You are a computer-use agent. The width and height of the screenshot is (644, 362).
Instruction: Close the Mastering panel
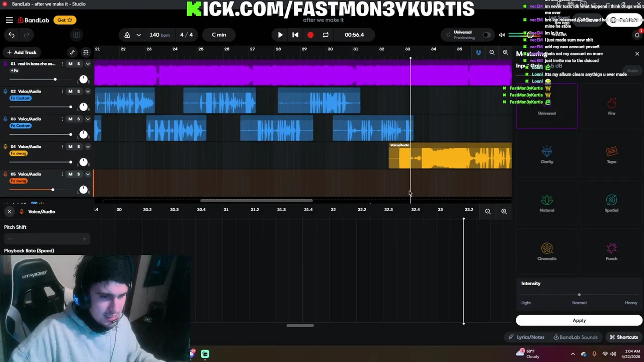point(637,54)
